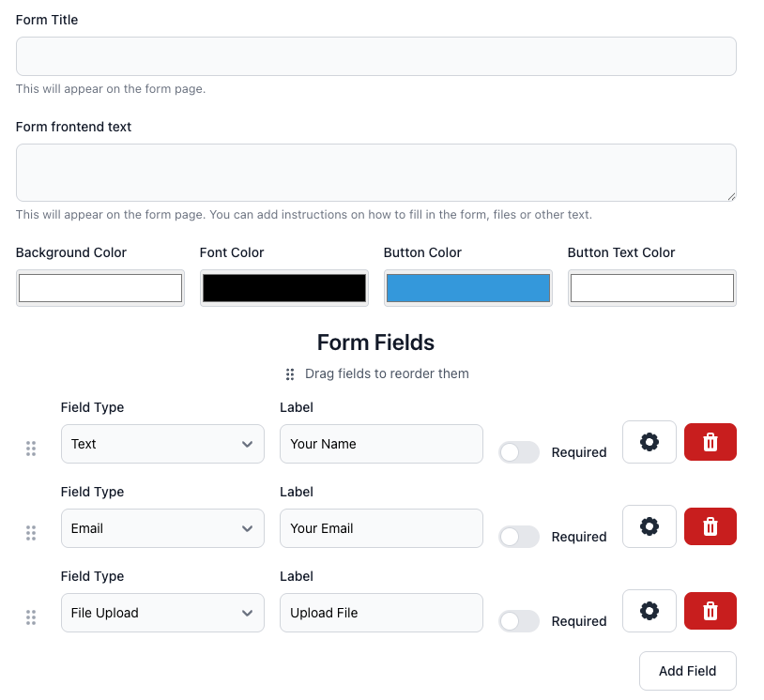The height and width of the screenshot is (700, 764).
Task: Edit the Your Email label input
Action: pos(381,528)
